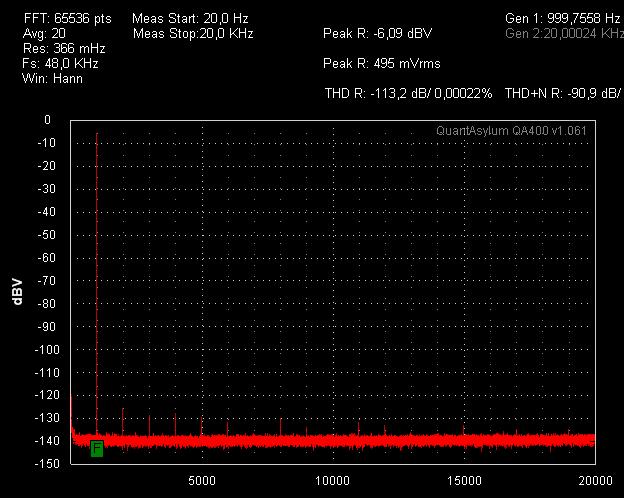This screenshot has width=624, height=500.
Task: Click the -100 y-axis tick label
Action: 47,350
